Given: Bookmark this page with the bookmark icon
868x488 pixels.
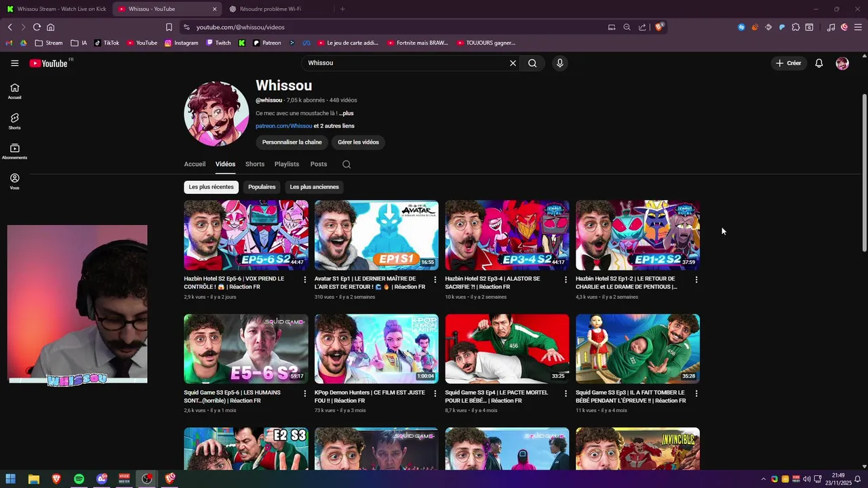Looking at the screenshot, I should click(169, 27).
